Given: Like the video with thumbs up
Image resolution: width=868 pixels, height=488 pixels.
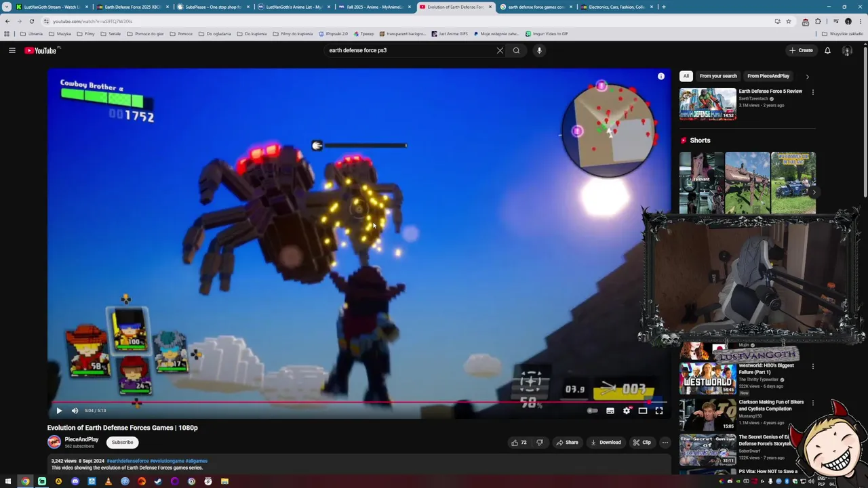Looking at the screenshot, I should pyautogui.click(x=519, y=443).
